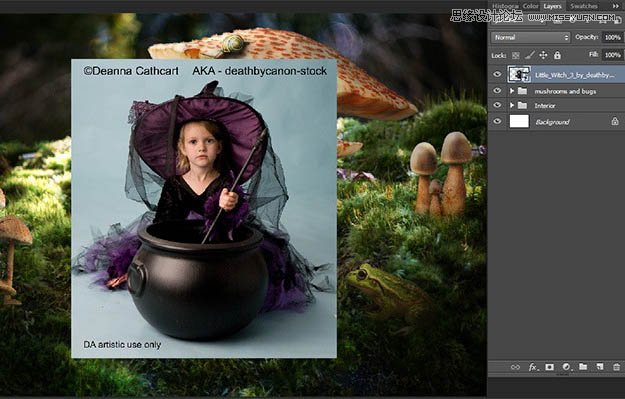Create a new layer

coord(600,367)
